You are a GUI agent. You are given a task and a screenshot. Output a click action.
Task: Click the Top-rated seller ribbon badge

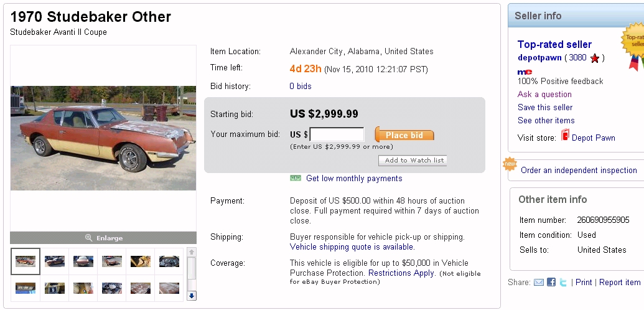pyautogui.click(x=633, y=45)
